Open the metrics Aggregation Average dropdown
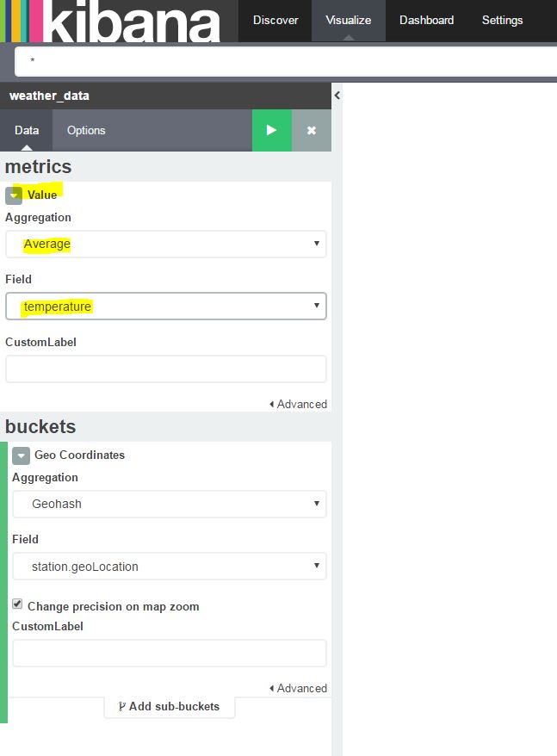The image size is (557, 756). pos(166,244)
